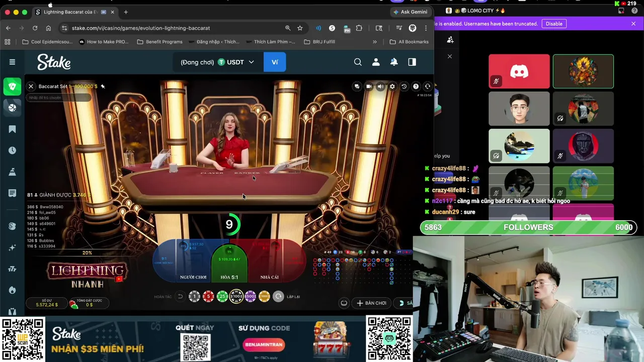Favorite the table with pin icon
The image size is (644, 362).
pos(103,86)
